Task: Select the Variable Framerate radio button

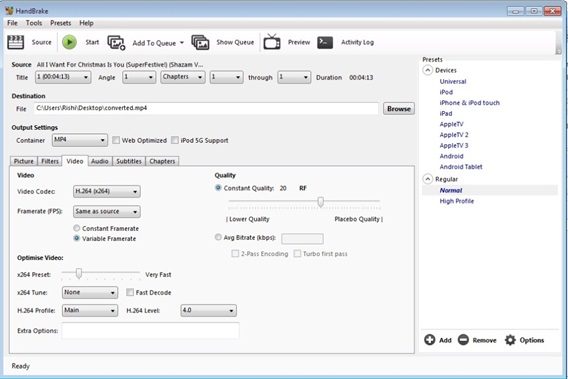Action: pyautogui.click(x=76, y=238)
